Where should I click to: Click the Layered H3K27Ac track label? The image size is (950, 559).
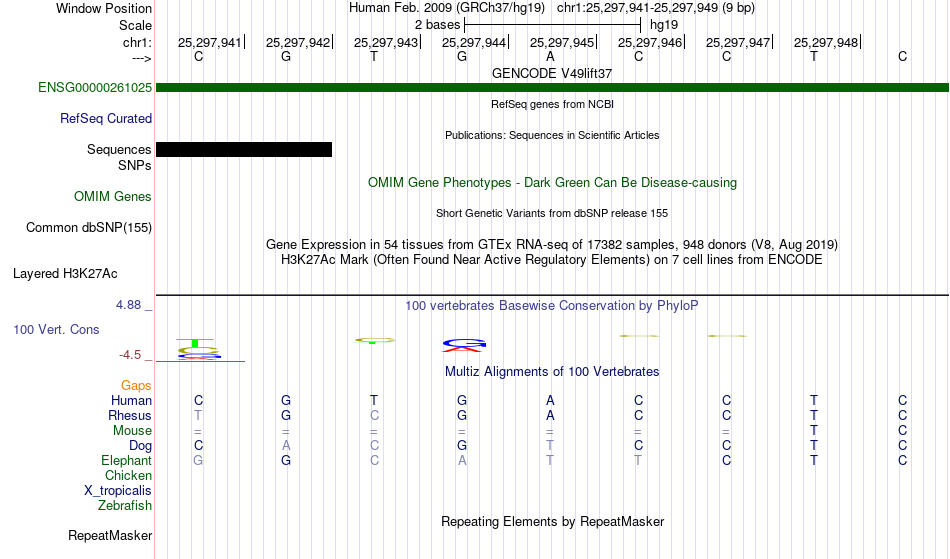pyautogui.click(x=65, y=274)
